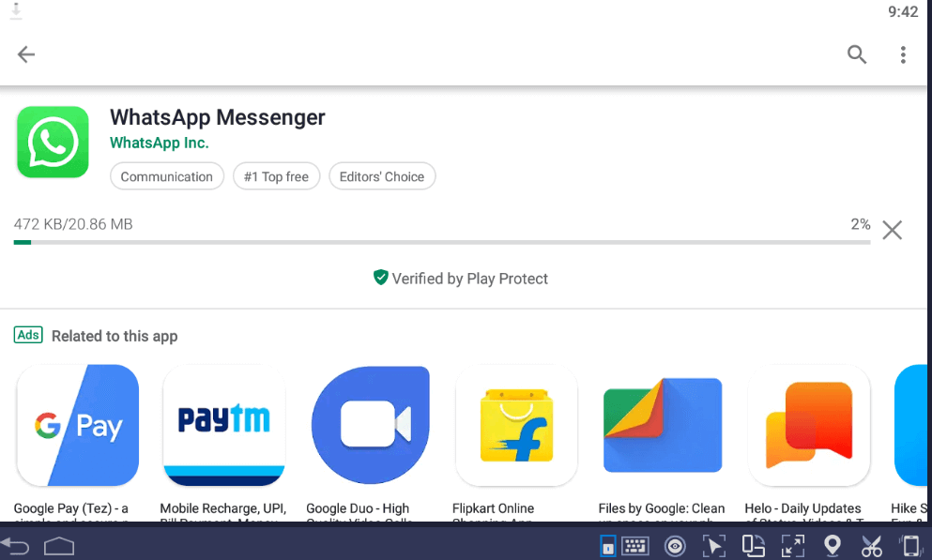The height and width of the screenshot is (560, 932).
Task: Click the 2% progress percentage
Action: click(860, 224)
